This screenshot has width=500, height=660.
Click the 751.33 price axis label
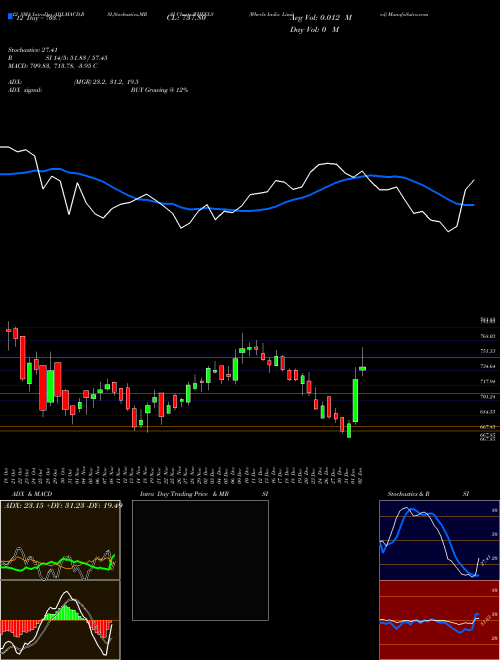487,351
